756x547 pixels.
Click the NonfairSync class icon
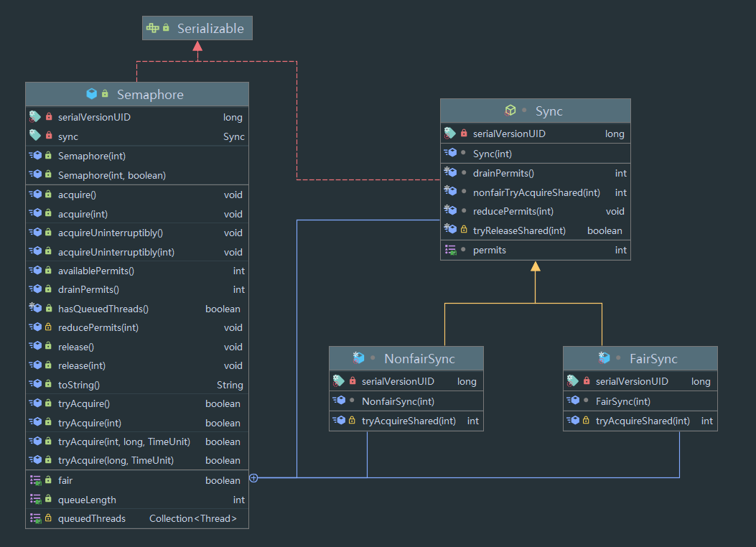pyautogui.click(x=358, y=358)
